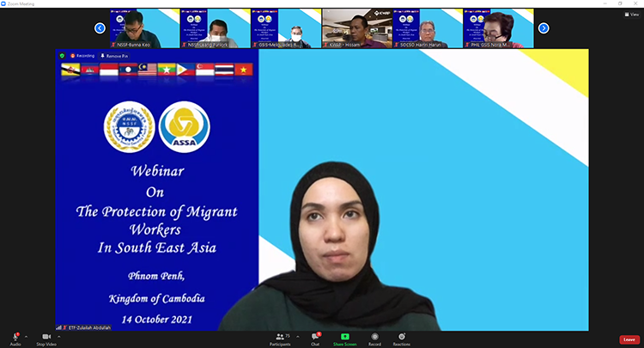Click the Zoom Meeting window title icon

click(4, 3)
